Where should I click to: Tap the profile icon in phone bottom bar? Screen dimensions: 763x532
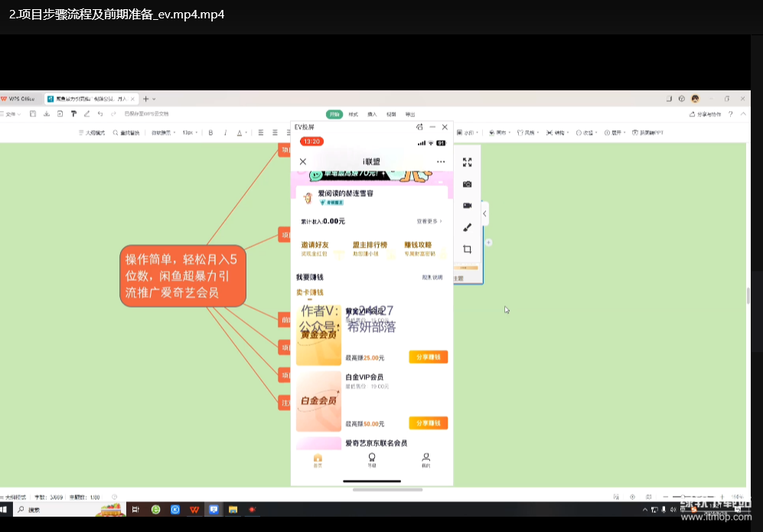click(x=426, y=460)
